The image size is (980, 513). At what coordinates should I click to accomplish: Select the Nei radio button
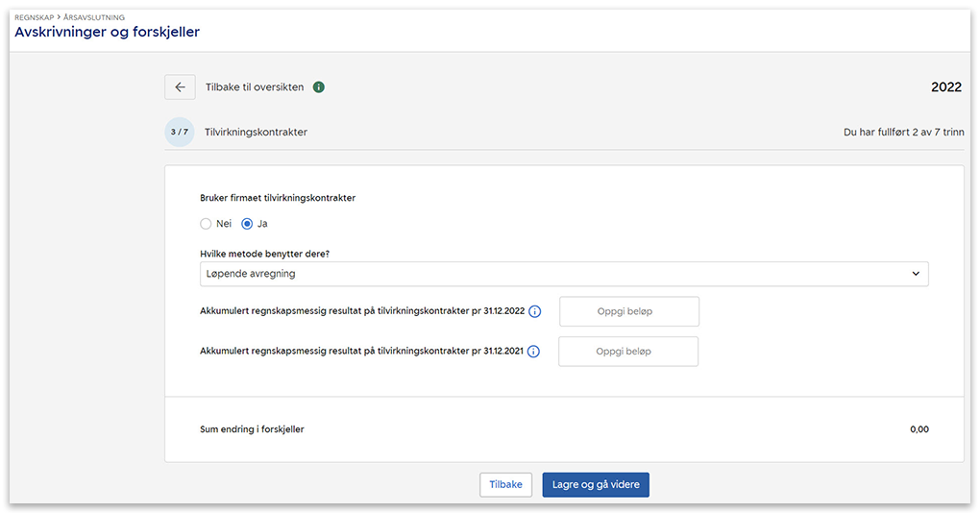(206, 224)
